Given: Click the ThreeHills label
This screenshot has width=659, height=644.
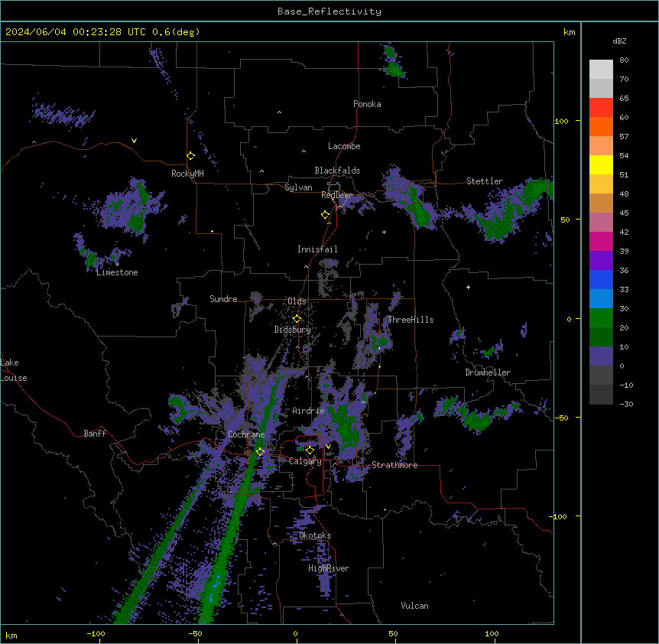Looking at the screenshot, I should [411, 320].
